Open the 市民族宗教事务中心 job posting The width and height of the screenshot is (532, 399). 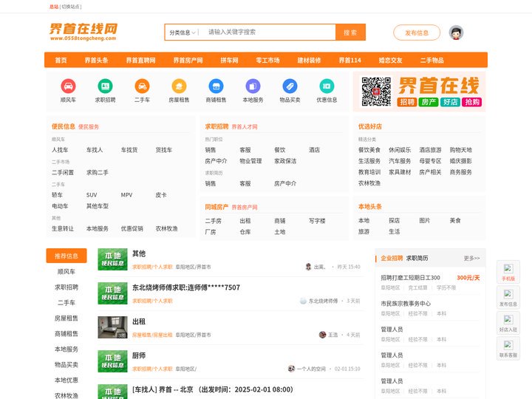pyautogui.click(x=406, y=304)
